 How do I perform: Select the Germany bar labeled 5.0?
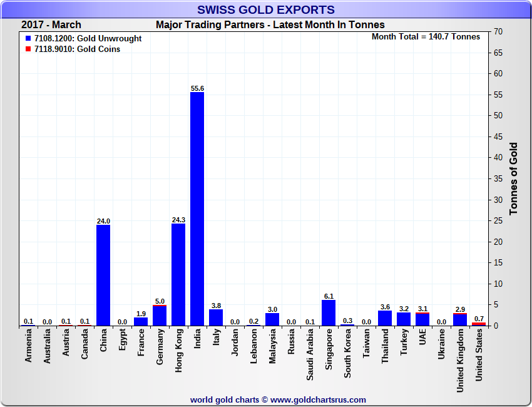pos(160,316)
